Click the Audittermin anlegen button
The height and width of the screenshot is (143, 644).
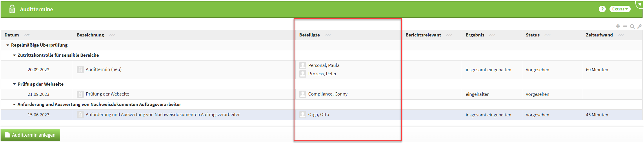click(30, 135)
